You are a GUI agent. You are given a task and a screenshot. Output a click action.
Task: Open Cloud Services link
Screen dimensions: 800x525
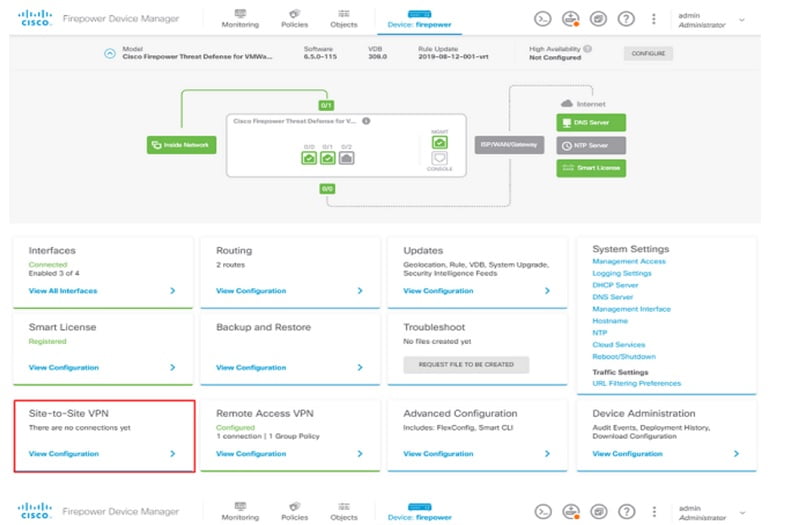[x=618, y=345]
